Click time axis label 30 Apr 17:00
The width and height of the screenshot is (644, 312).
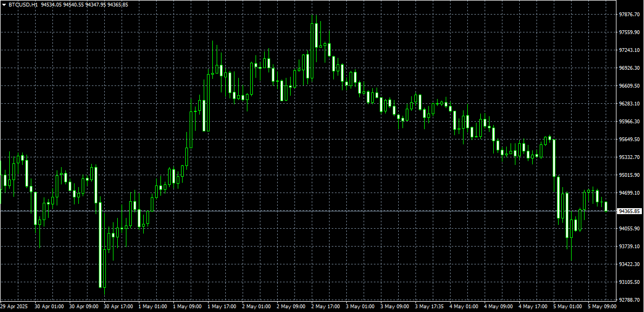coord(118,307)
